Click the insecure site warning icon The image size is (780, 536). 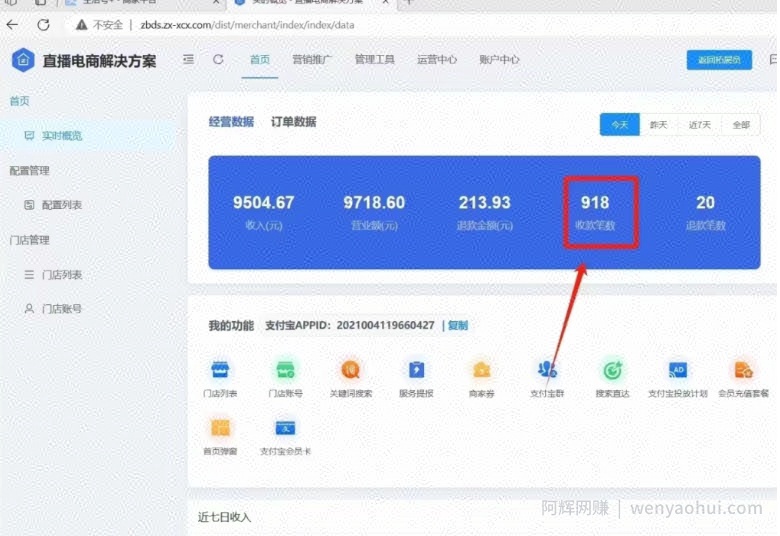click(82, 25)
